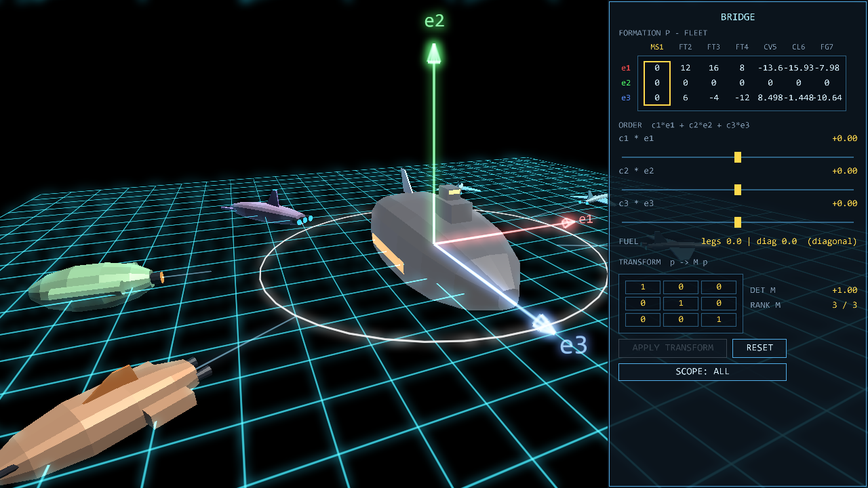The height and width of the screenshot is (488, 868).
Task: Click the green e2 axis arrowhead
Action: pos(434,53)
